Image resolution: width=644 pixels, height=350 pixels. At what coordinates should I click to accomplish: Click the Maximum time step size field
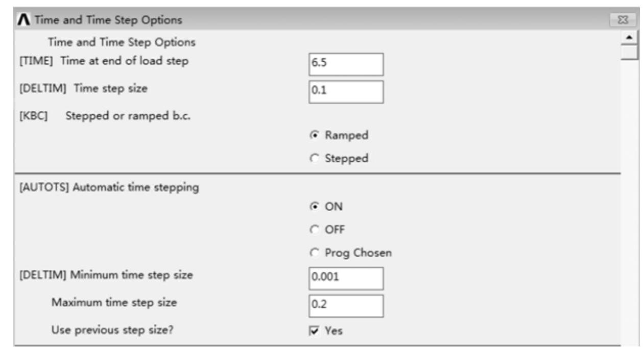(x=345, y=306)
